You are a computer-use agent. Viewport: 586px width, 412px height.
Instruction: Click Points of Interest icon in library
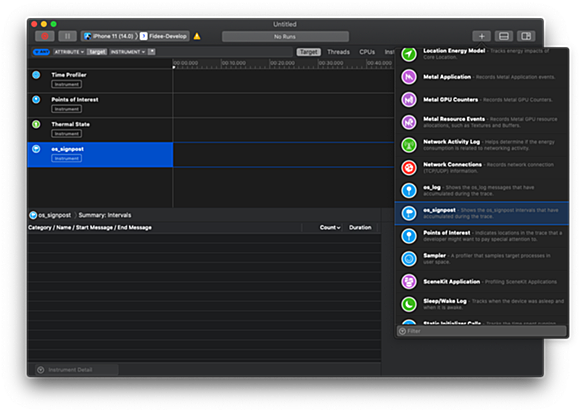[409, 236]
